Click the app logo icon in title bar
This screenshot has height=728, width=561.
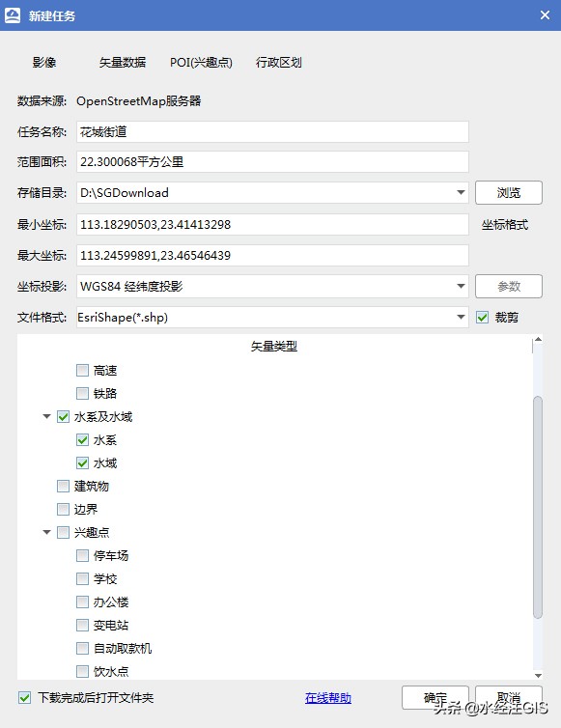(13, 15)
